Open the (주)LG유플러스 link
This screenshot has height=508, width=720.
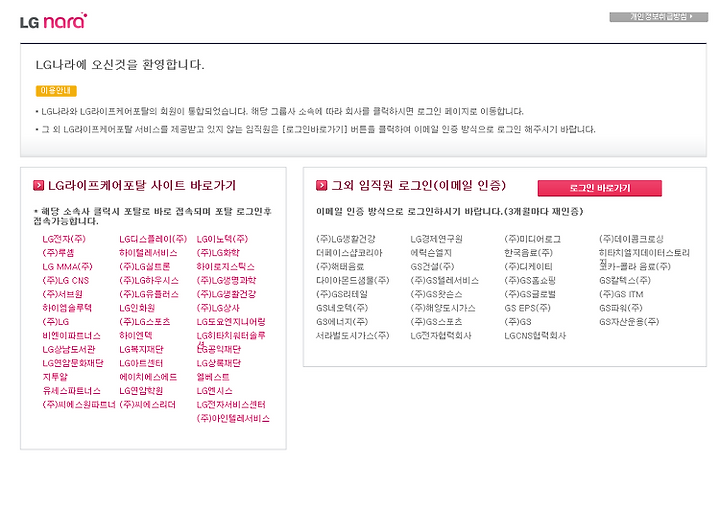pyautogui.click(x=149, y=294)
